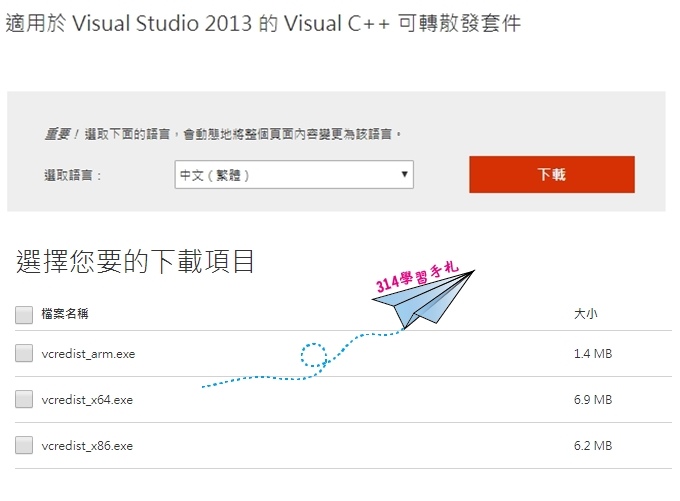Click the vcredist_x64.exe file name
The height and width of the screenshot is (501, 680).
87,400
